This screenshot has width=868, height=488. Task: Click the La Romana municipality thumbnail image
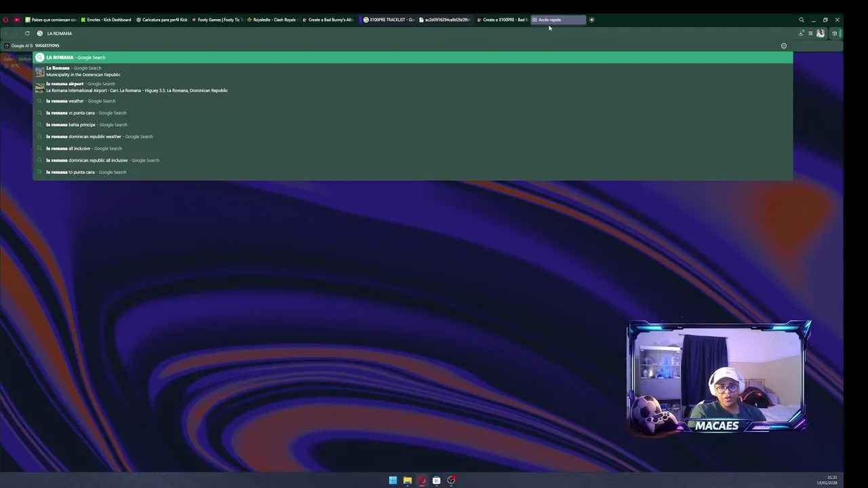(x=40, y=71)
